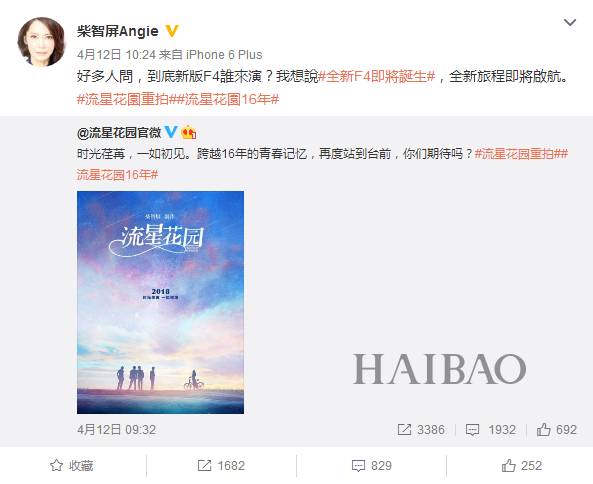Click the gold verified V badge
Image resolution: width=593 pixels, height=484 pixels.
click(x=172, y=31)
